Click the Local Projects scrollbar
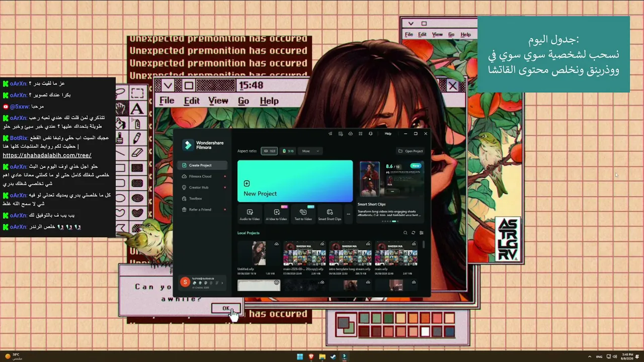Viewport: 644px width, 362px height. [424, 244]
